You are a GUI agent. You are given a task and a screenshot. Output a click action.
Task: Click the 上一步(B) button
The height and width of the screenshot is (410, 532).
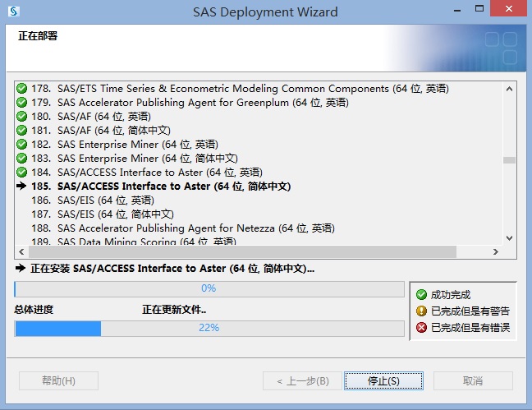[302, 380]
